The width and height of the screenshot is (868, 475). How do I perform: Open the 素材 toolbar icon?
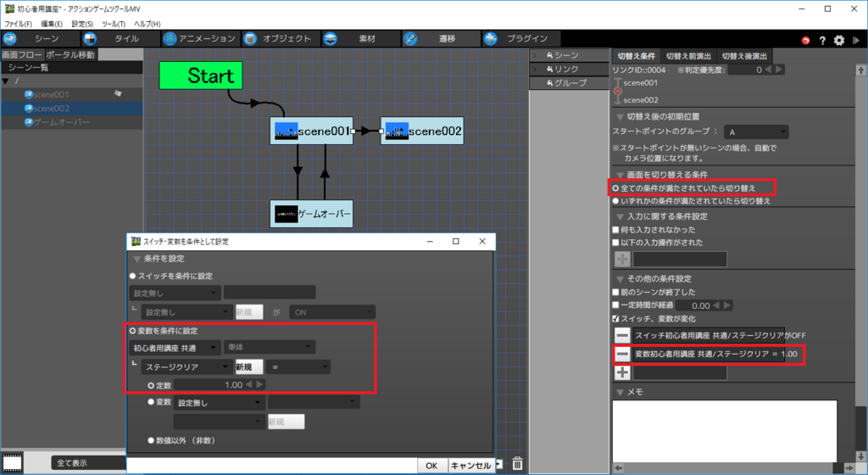click(x=330, y=39)
